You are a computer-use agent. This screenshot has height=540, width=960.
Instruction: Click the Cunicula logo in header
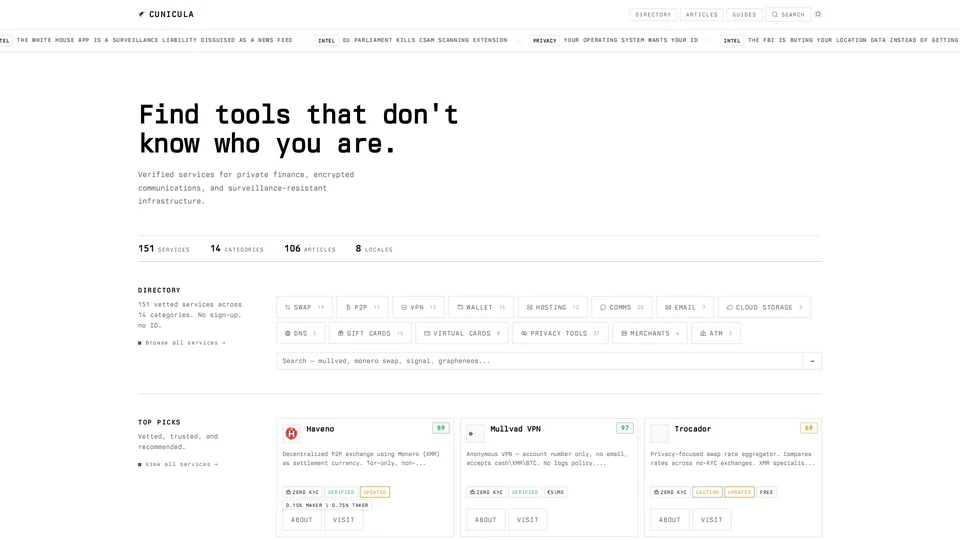[166, 14]
